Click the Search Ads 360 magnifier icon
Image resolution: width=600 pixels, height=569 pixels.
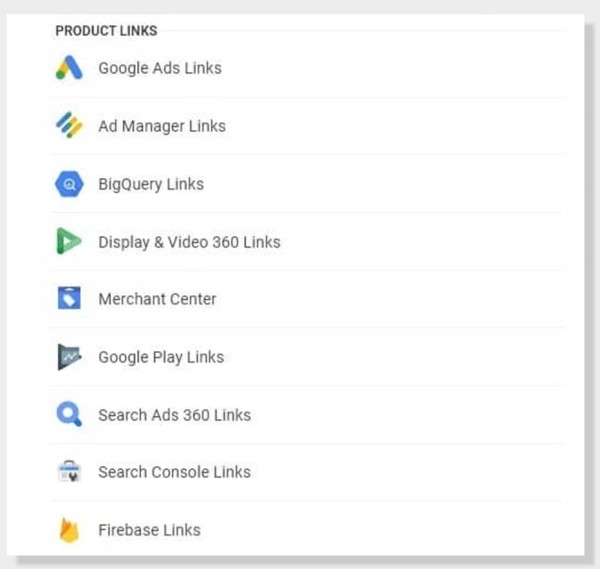tap(69, 414)
